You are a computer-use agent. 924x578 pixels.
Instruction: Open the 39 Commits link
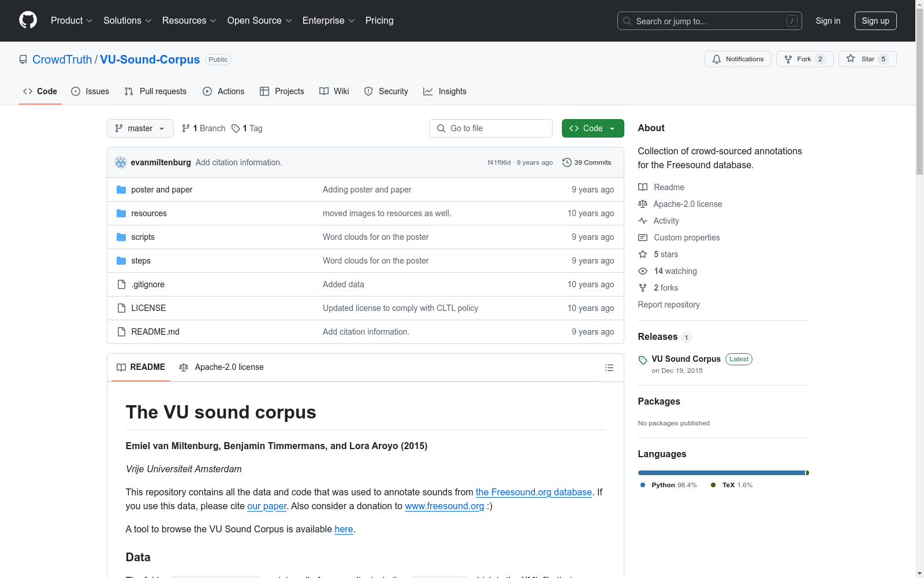point(587,162)
